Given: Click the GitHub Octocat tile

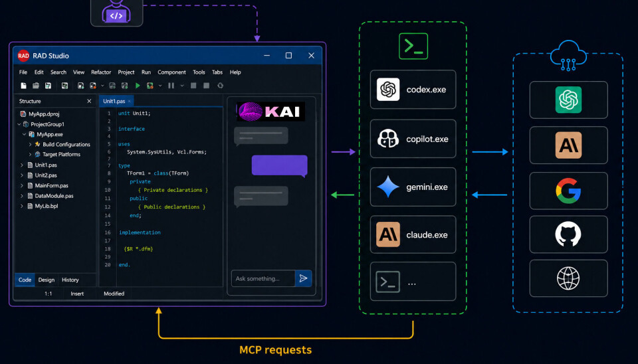Looking at the screenshot, I should click(568, 234).
